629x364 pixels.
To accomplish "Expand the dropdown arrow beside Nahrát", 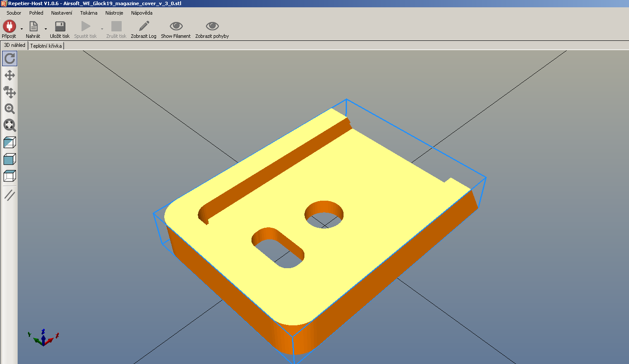I will click(x=46, y=29).
